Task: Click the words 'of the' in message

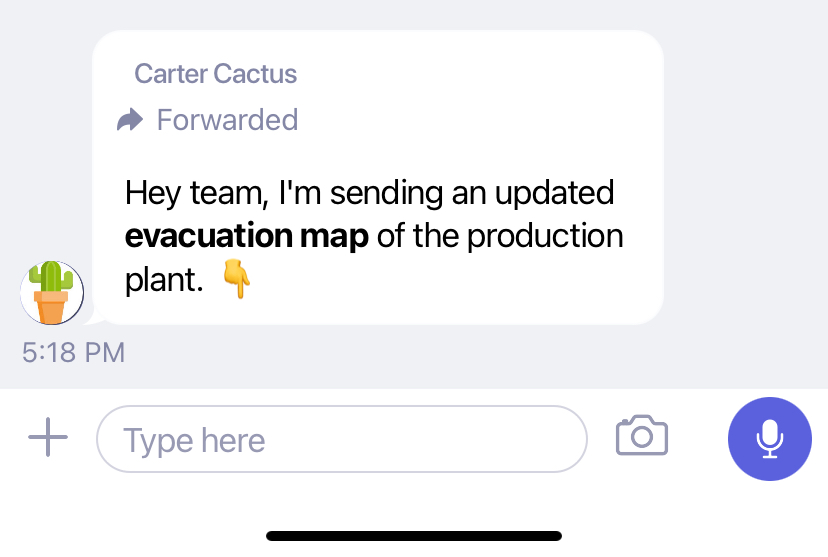Action: click(418, 236)
